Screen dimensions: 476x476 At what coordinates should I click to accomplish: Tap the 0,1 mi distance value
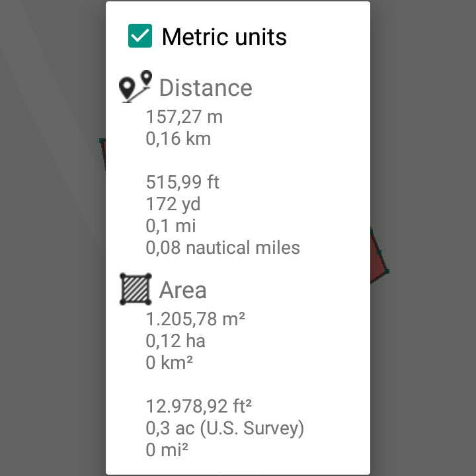(x=171, y=226)
